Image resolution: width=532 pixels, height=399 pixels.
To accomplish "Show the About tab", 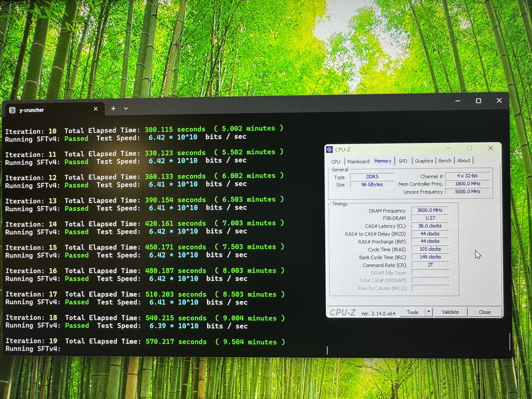I will tap(464, 160).
